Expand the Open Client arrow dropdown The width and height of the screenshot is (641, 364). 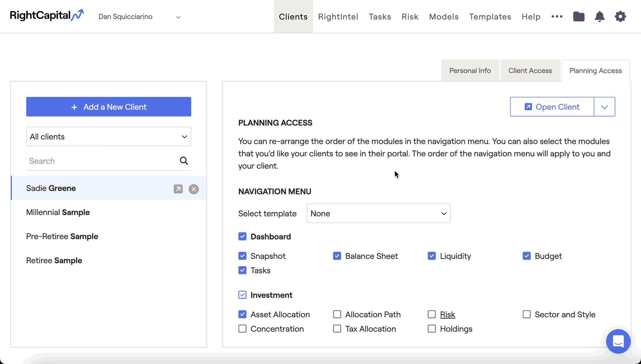tap(604, 107)
